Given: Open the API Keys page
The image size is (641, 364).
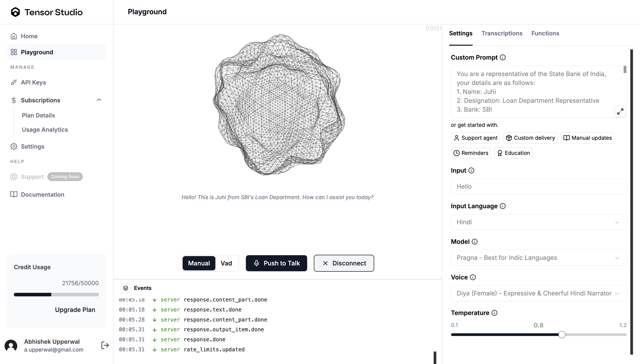Looking at the screenshot, I should click(33, 83).
